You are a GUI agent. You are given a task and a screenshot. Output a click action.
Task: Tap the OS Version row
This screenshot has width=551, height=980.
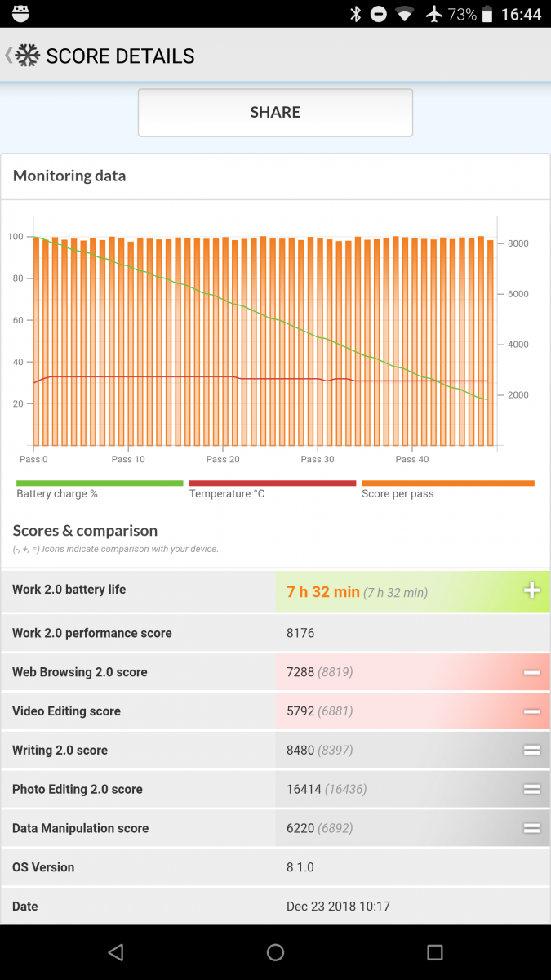pos(275,867)
